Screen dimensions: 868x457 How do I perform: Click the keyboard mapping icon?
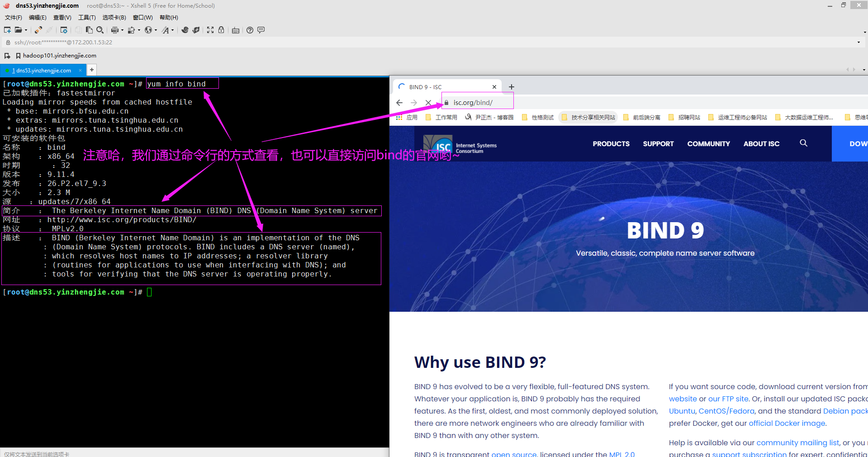pos(236,30)
